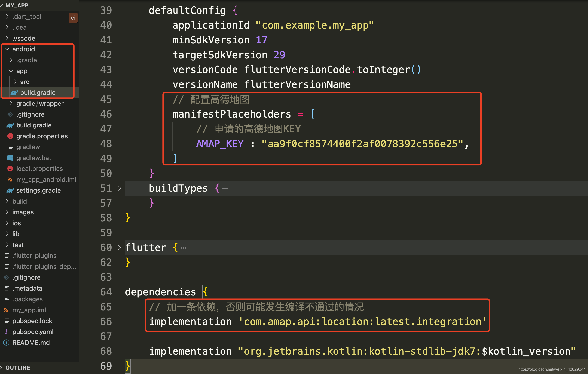Click the vi badge on .dart_tool
This screenshot has width=588, height=374.
[73, 18]
